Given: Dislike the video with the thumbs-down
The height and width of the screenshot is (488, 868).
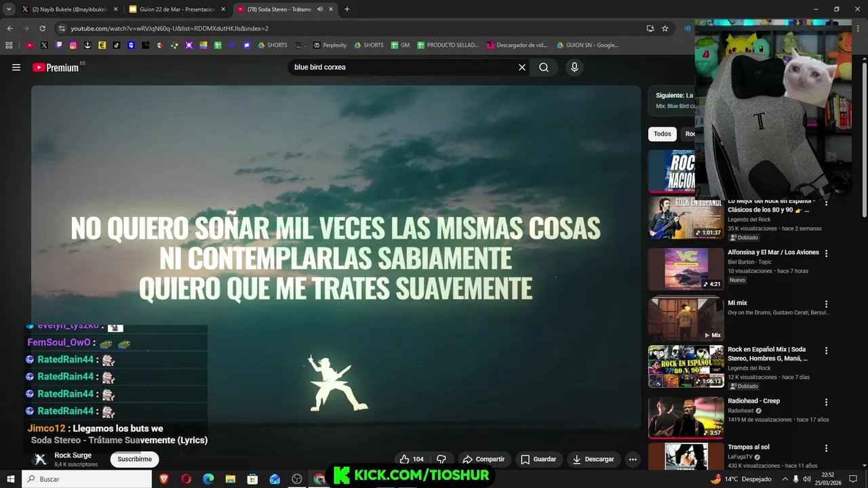Looking at the screenshot, I should 441,459.
